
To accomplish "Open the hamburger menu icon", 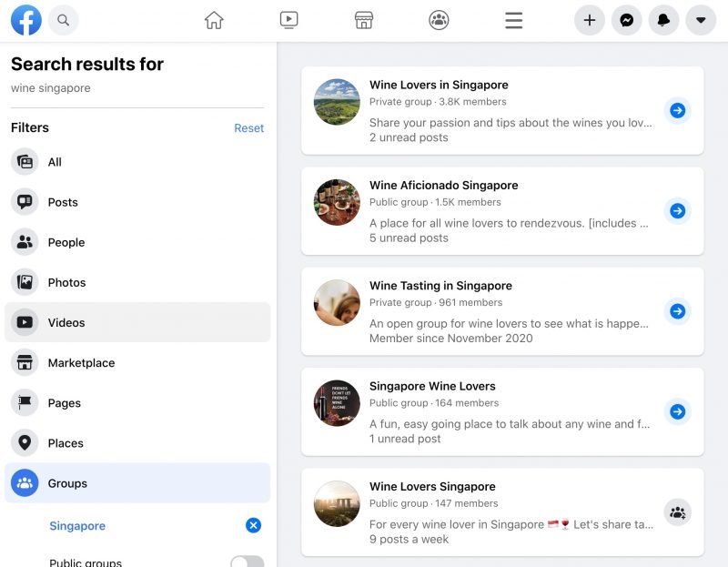I will 513,20.
